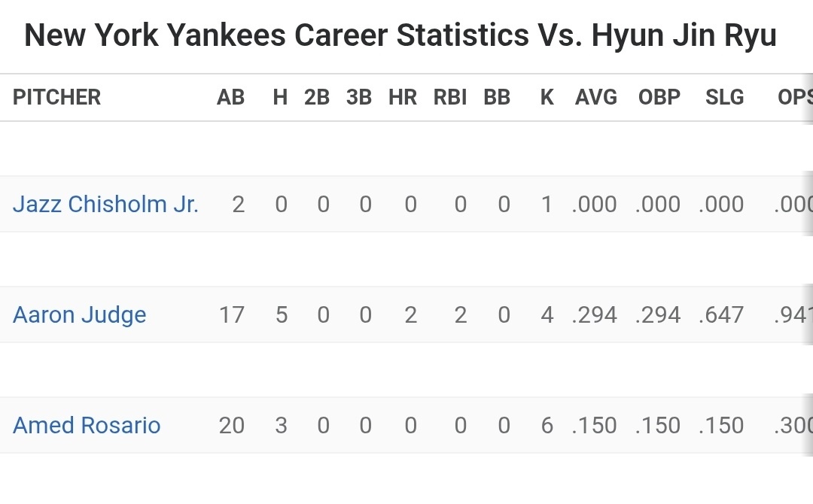This screenshot has height=504, width=813.
Task: Select the 3B column header
Action: click(359, 97)
